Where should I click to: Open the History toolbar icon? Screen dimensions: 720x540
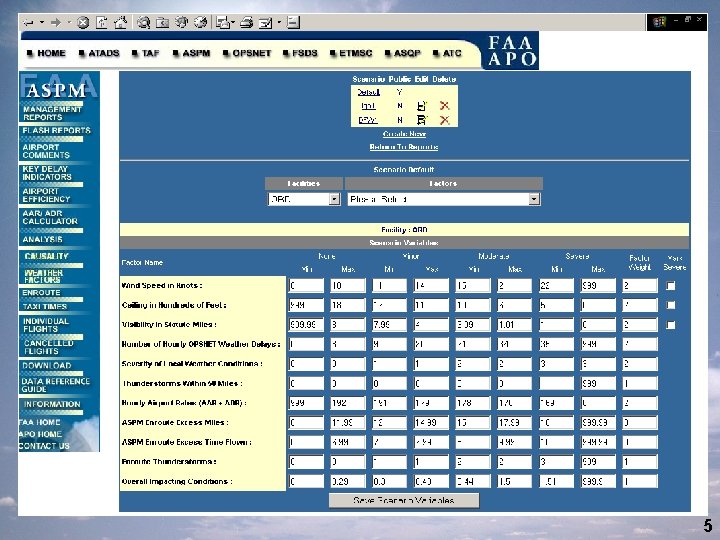[200, 22]
